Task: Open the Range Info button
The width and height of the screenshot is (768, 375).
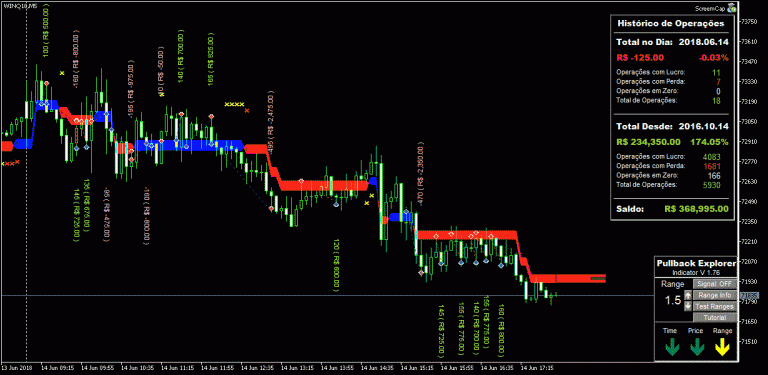Action: [x=715, y=295]
